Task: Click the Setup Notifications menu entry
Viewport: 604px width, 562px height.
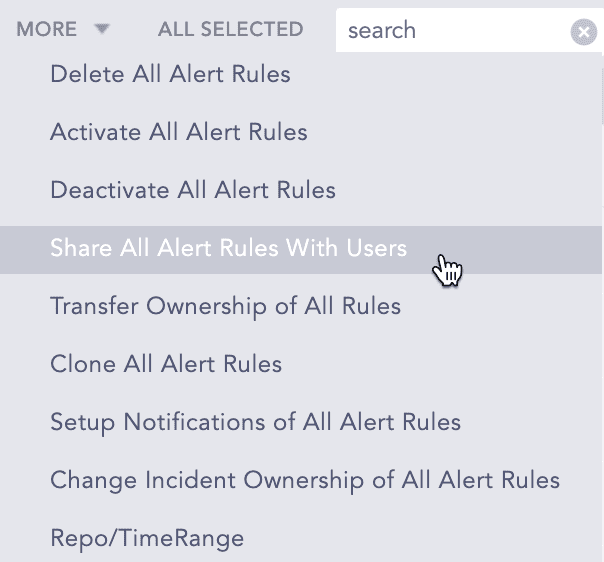Action: click(x=255, y=422)
